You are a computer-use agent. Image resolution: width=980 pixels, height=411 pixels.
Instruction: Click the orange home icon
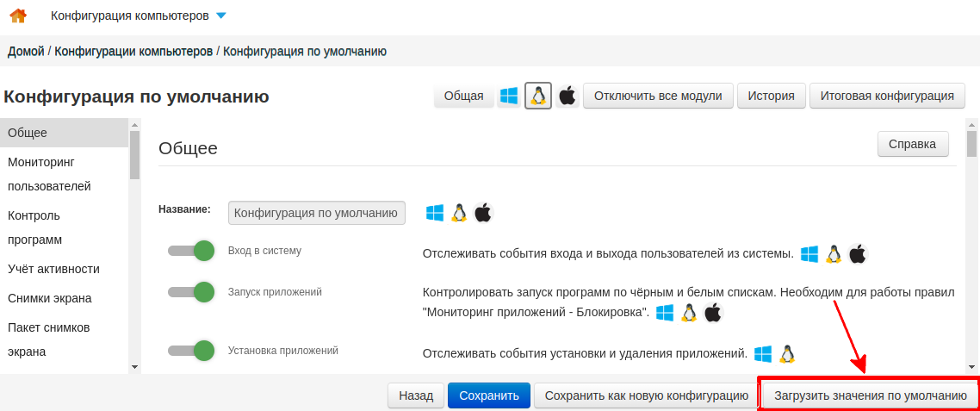pyautogui.click(x=17, y=16)
